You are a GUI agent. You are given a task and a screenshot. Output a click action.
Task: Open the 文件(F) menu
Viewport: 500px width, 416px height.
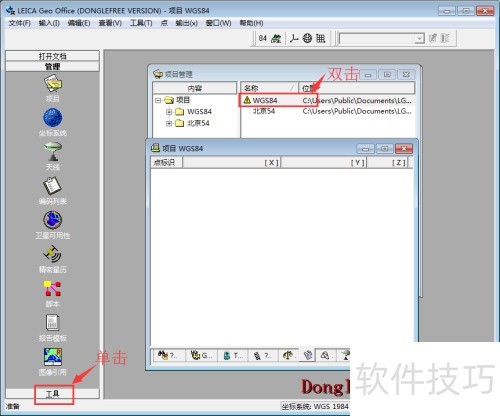19,23
